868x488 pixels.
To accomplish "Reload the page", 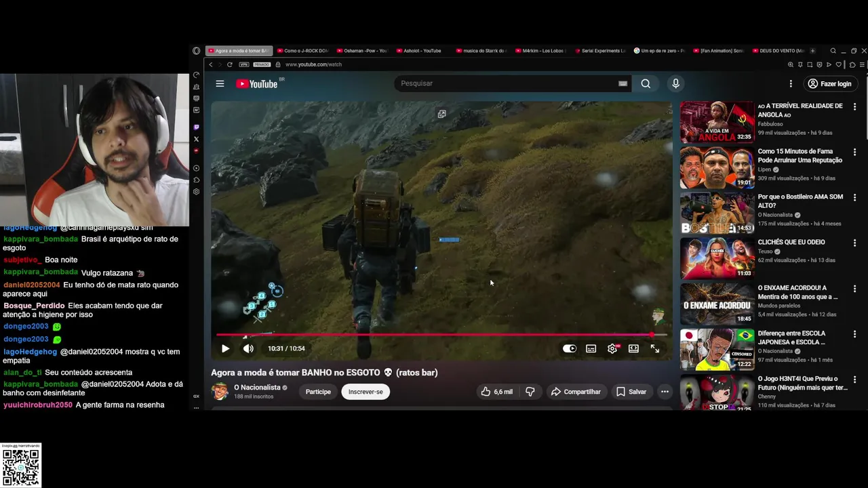I will coord(230,64).
